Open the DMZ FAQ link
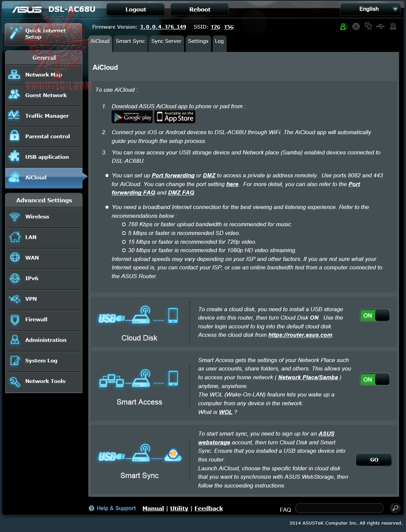Screen dimensions: 406x532 181,193
